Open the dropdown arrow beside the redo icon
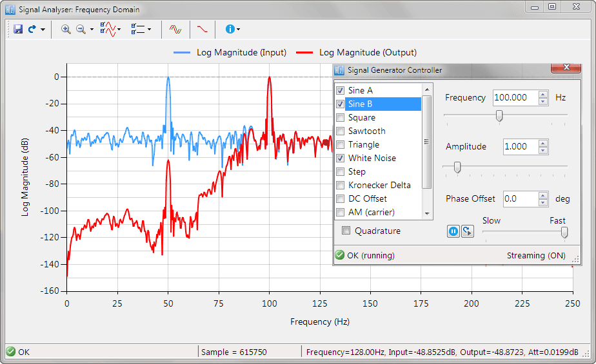Viewport: 596px width, 364px height. [43, 30]
